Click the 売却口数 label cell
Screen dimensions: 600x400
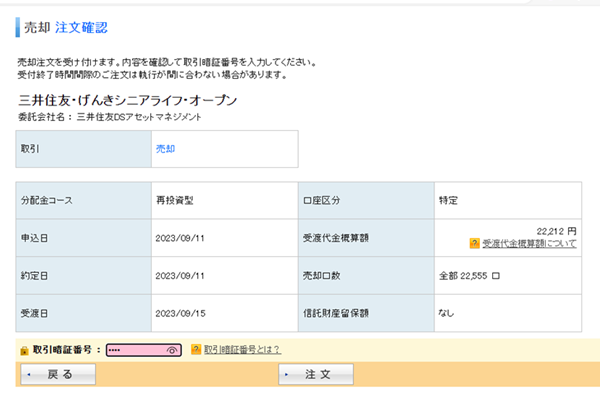pos(366,276)
